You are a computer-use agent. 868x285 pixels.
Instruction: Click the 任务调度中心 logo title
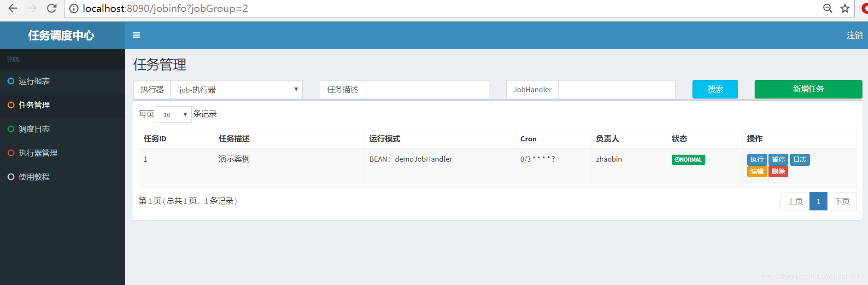pyautogui.click(x=61, y=35)
